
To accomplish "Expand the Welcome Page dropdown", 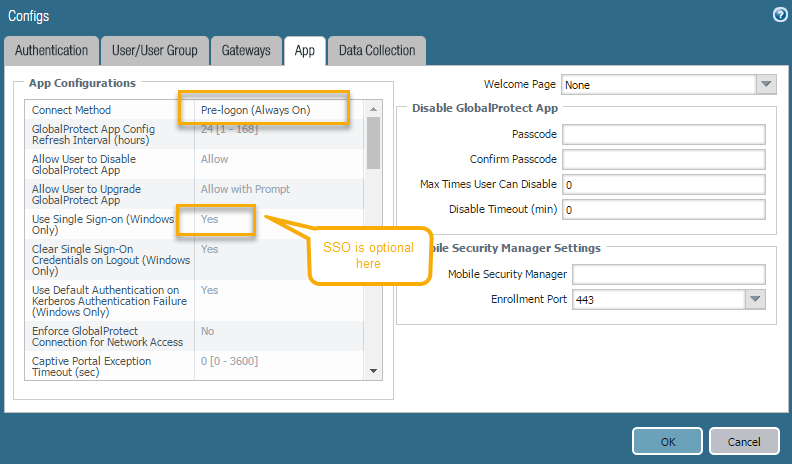I will click(766, 84).
